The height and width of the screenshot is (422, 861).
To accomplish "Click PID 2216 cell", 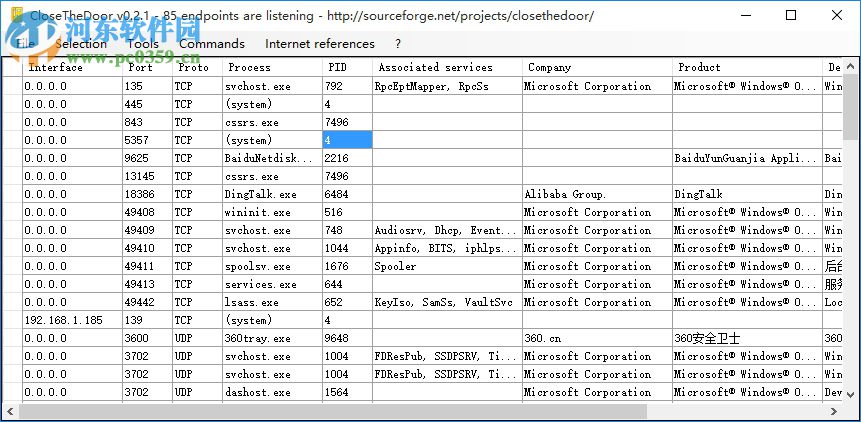I will coord(347,158).
